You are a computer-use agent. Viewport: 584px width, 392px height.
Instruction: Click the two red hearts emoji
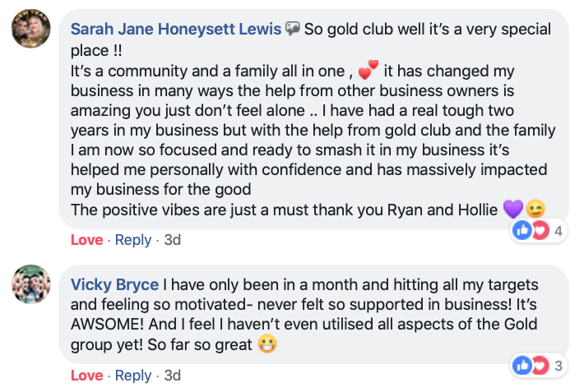click(x=368, y=70)
